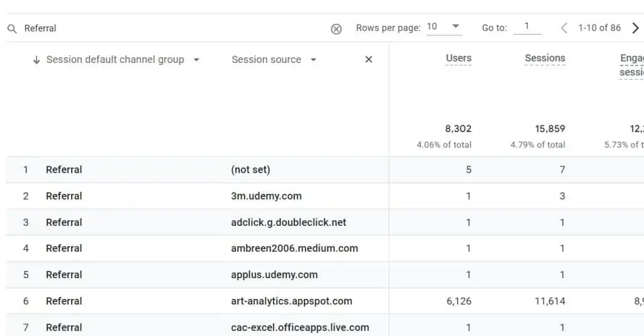
Task: Click the 1-10 of 86 pagination text
Action: [x=599, y=28]
